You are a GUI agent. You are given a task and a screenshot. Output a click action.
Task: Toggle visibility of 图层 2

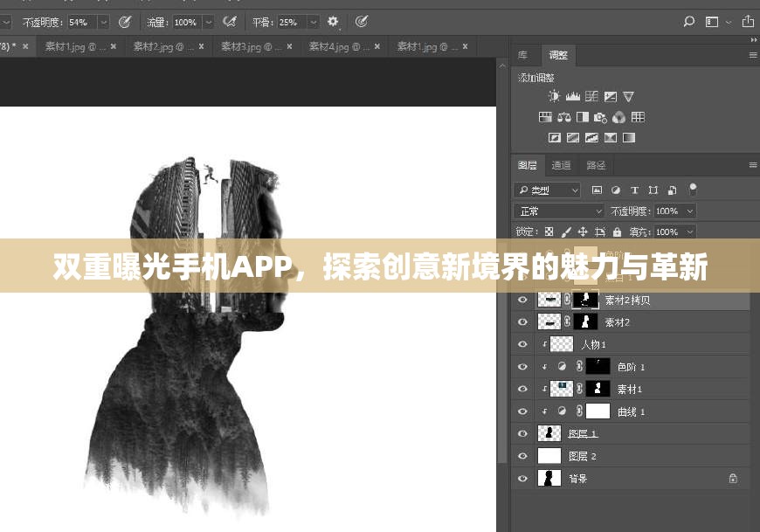pos(522,455)
